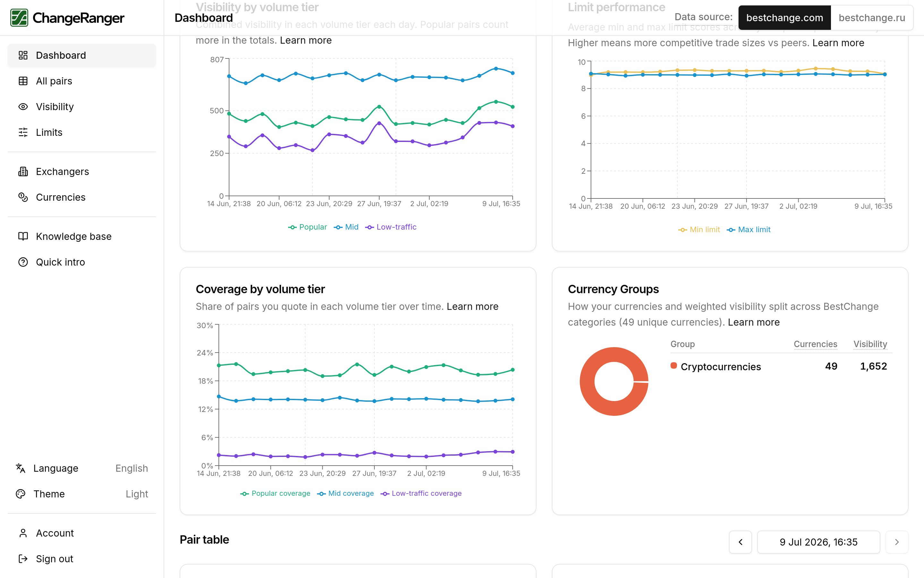The width and height of the screenshot is (924, 578).
Task: Click the Cryptocurrencies orange color swatch
Action: coord(673,365)
